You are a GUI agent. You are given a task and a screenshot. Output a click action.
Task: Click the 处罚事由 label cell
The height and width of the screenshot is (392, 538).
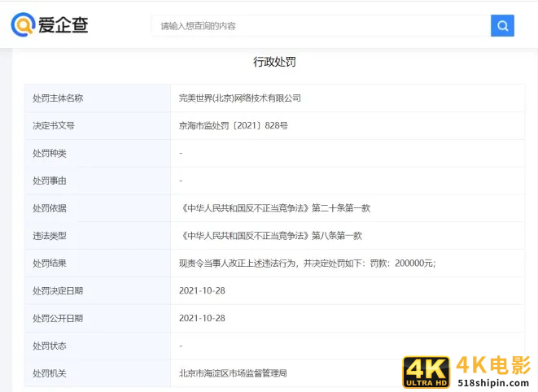pos(98,181)
